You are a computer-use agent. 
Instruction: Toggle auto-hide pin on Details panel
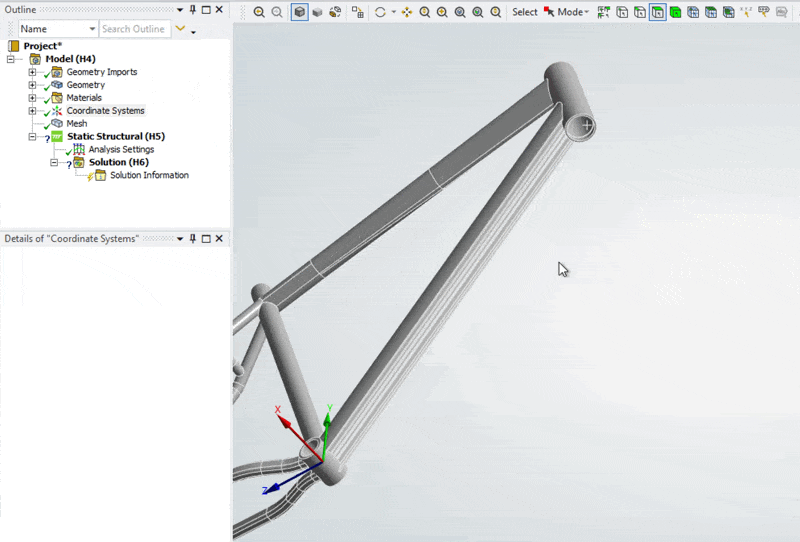click(192, 239)
